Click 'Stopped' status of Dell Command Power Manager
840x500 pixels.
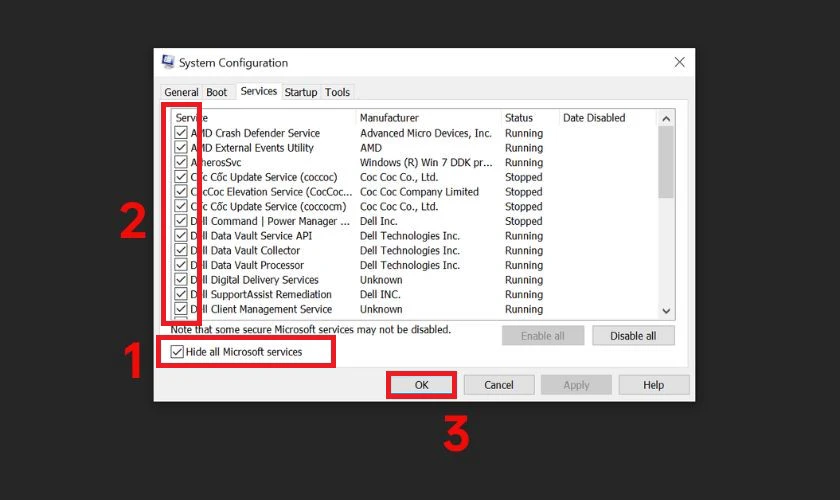(523, 221)
